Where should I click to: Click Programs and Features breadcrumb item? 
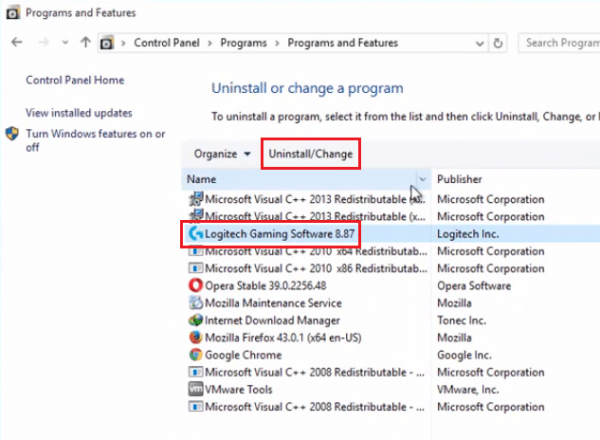[342, 43]
